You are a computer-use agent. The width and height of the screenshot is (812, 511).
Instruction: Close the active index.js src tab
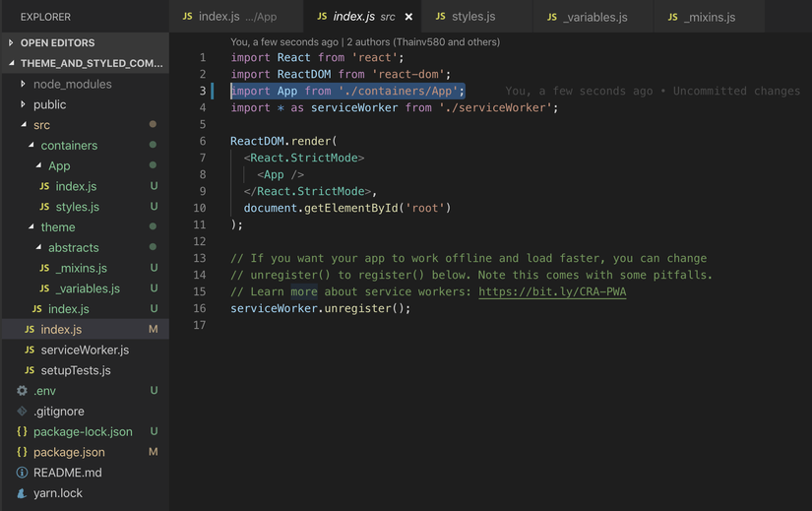click(408, 17)
